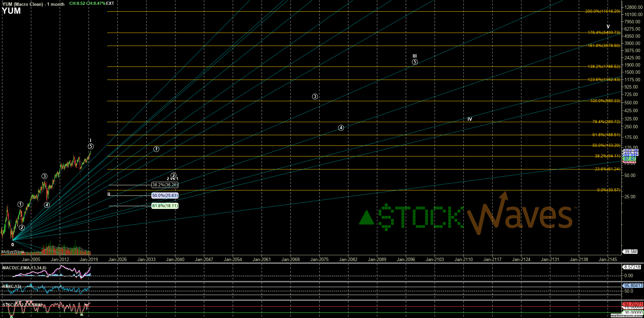The width and height of the screenshot is (644, 318).
Task: Click the Jan-2110 date axis label
Action: pyautogui.click(x=464, y=259)
